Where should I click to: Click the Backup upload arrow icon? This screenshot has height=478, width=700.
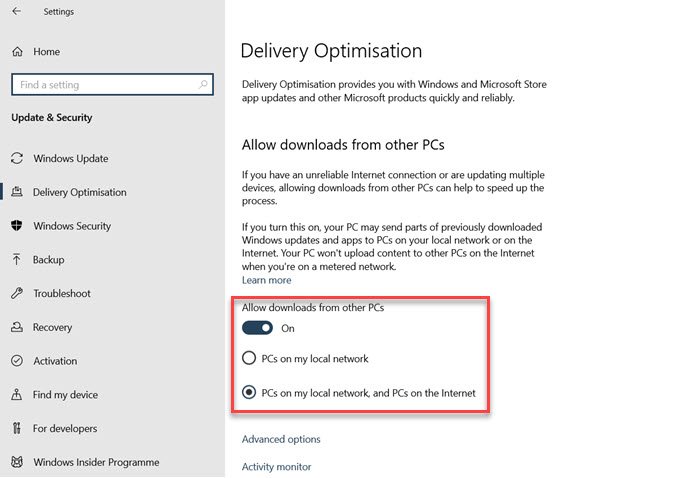tap(17, 259)
